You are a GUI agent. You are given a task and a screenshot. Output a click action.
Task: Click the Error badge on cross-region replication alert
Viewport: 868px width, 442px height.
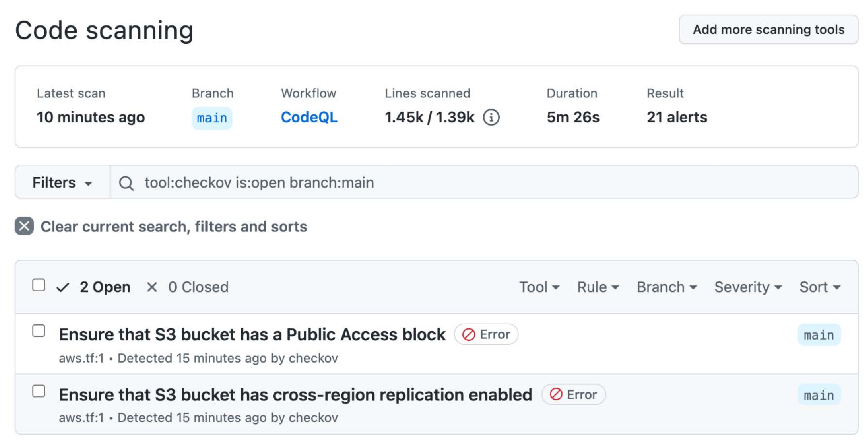pos(573,395)
